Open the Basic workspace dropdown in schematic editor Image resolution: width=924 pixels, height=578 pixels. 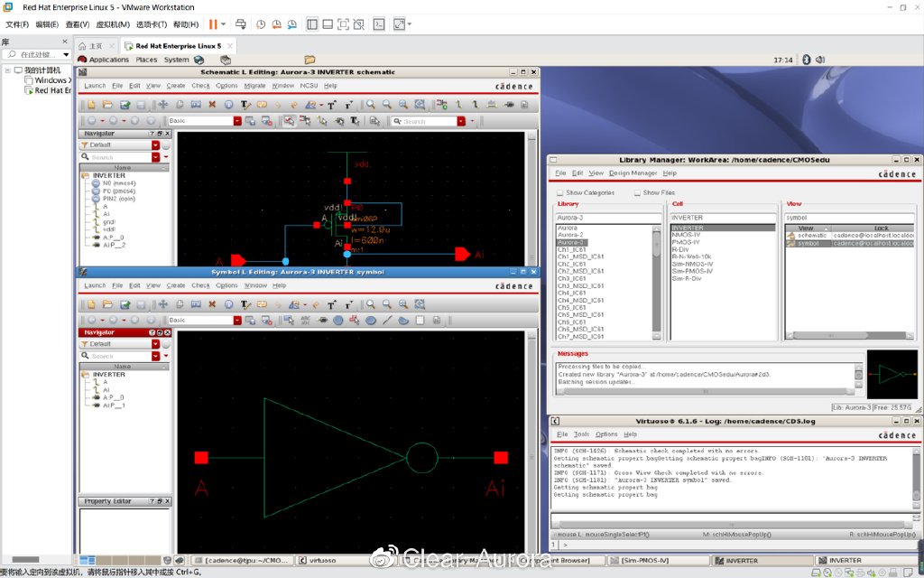tap(237, 121)
